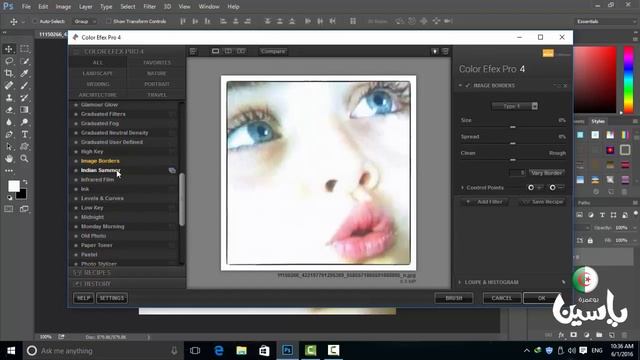Select the Rectangular Marquee tool
640x360 pixels.
tap(24, 49)
